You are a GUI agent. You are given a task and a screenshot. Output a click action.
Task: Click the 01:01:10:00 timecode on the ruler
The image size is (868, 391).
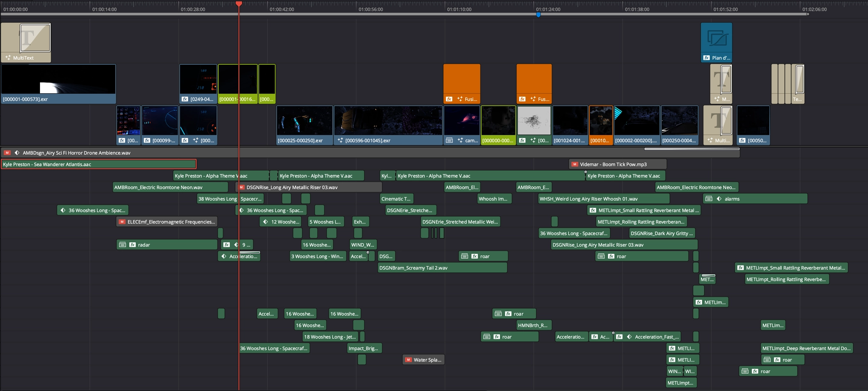pos(459,9)
